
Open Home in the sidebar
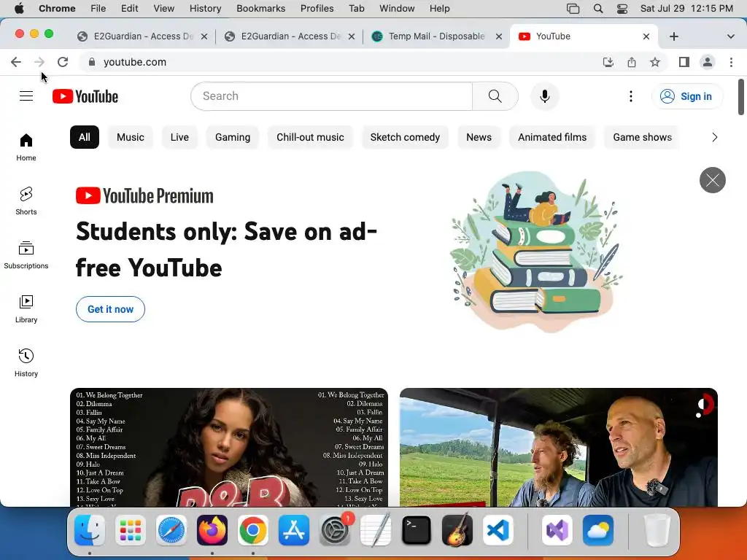[26, 147]
